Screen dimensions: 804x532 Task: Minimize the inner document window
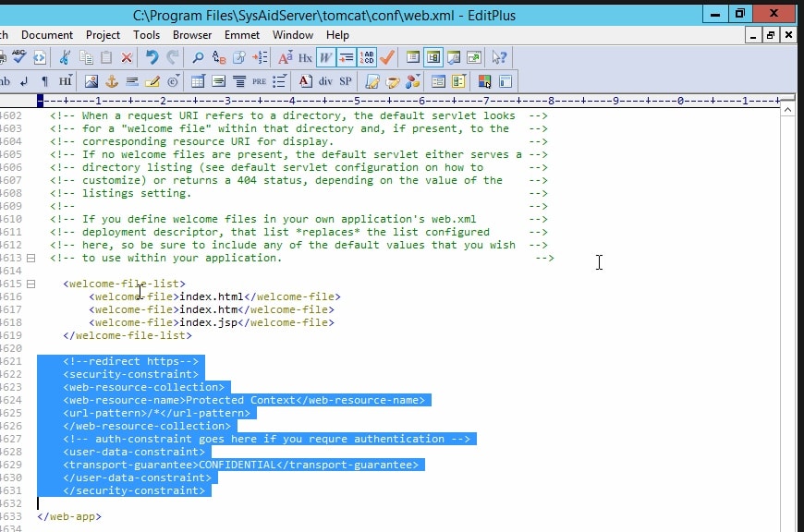753,35
